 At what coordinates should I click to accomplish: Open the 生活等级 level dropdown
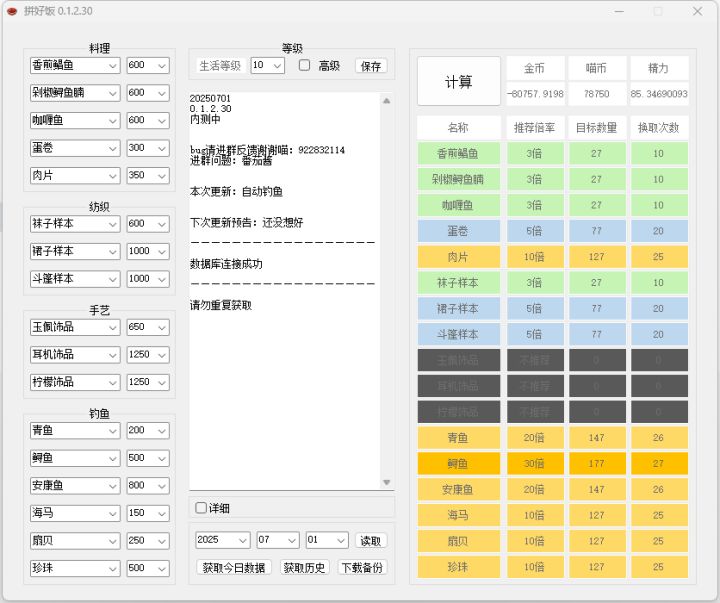[x=267, y=66]
